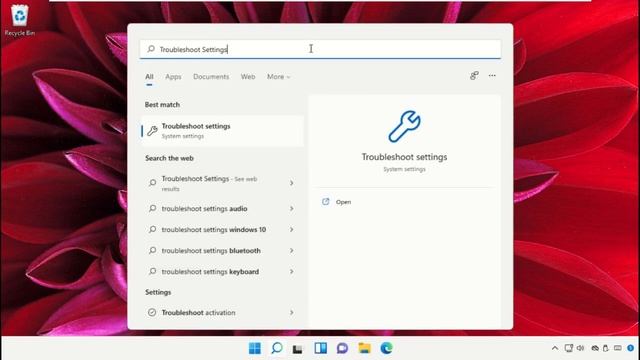Click the network icon in system tray
Image resolution: width=640 pixels, height=360 pixels.
point(569,348)
